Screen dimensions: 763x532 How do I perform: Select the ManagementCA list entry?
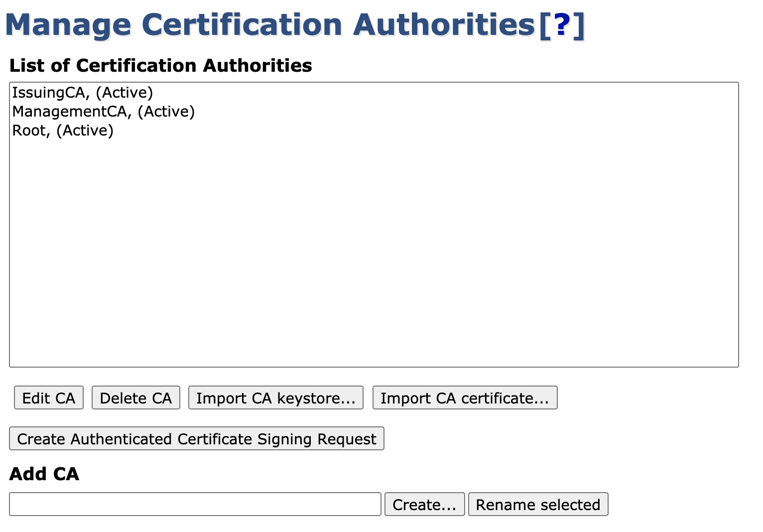tap(69, 112)
